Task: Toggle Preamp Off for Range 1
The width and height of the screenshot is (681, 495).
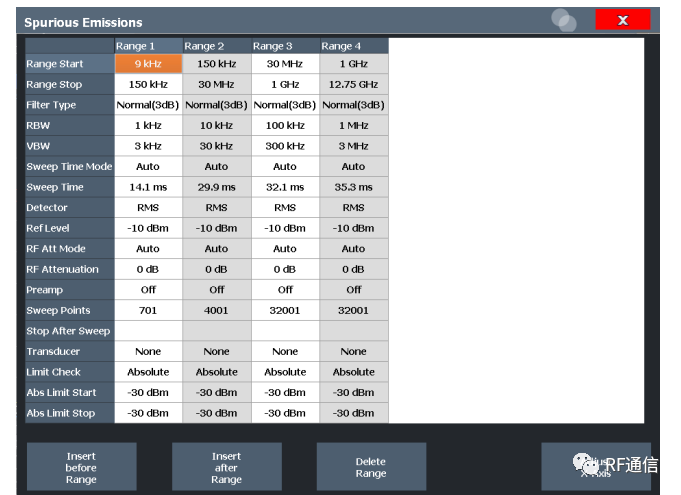Action: click(149, 290)
